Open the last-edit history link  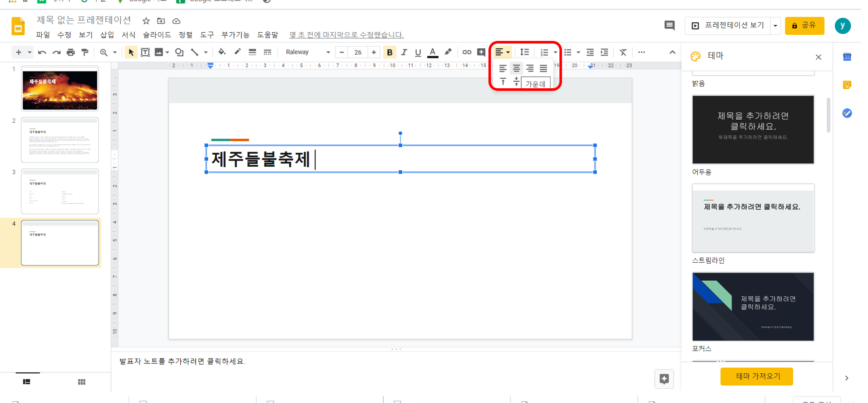pyautogui.click(x=346, y=34)
